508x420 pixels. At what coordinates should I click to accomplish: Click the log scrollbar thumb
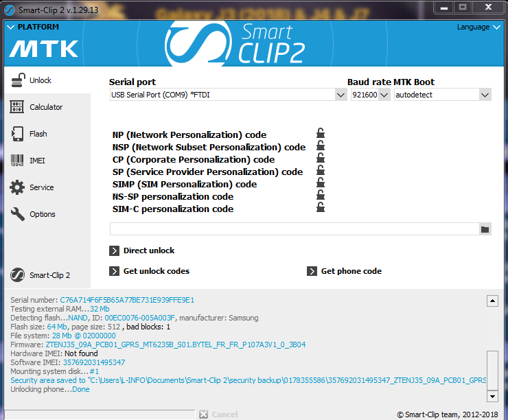[492, 370]
